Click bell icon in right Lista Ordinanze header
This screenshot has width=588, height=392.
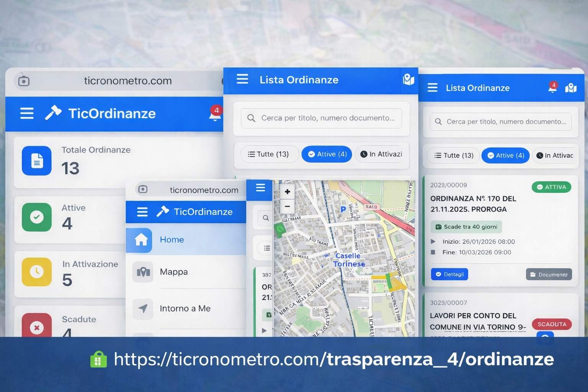(x=552, y=88)
